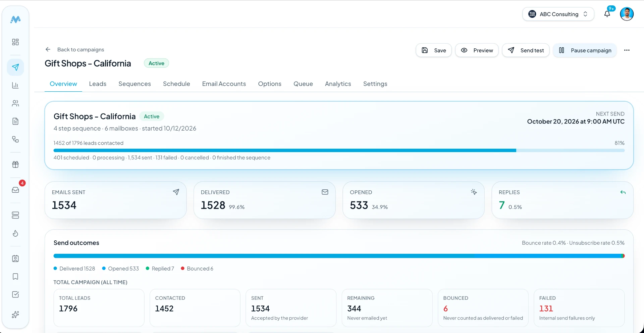The height and width of the screenshot is (333, 644).
Task: Click the Replies stat card
Action: pyautogui.click(x=562, y=200)
